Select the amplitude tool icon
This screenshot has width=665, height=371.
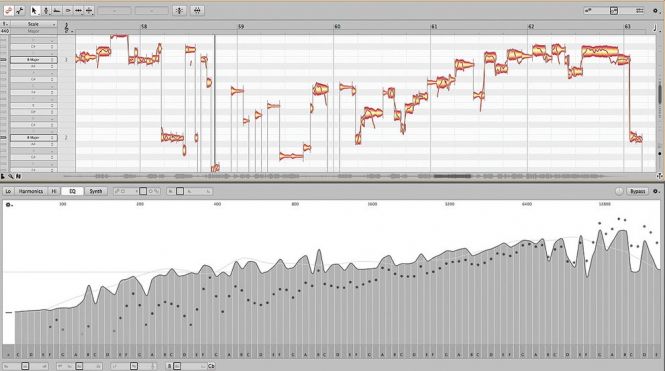(x=67, y=11)
